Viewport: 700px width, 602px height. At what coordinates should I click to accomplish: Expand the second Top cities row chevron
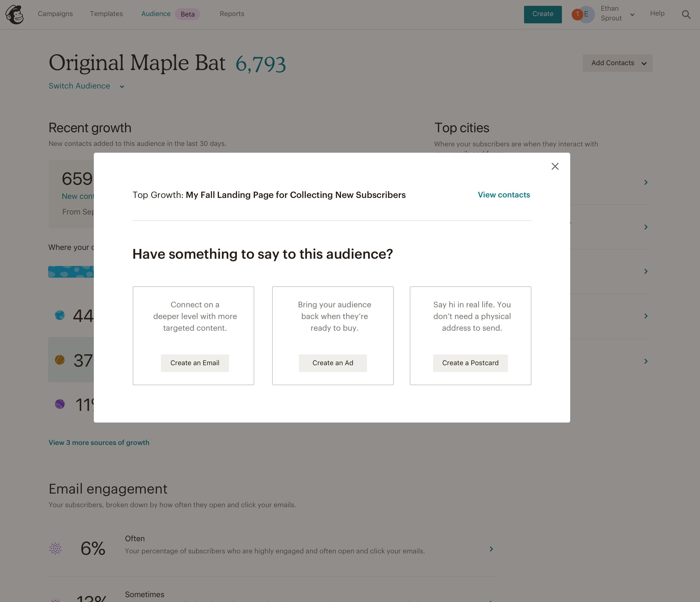tap(646, 227)
